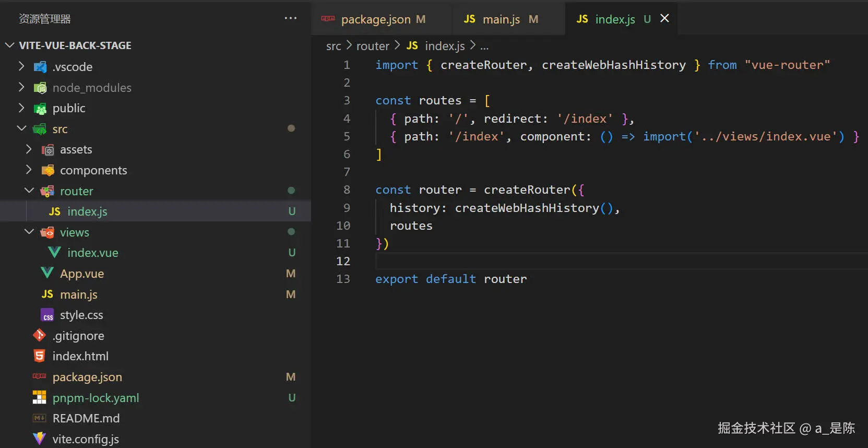Click 'createWebHashHistory' on line 9
This screenshot has height=448, width=868.
pos(527,208)
